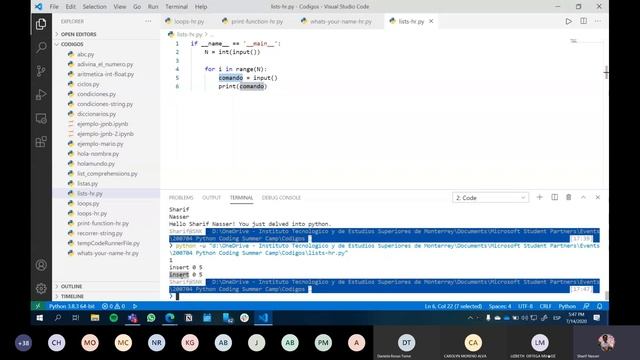The width and height of the screenshot is (640, 360).
Task: Switch to loops-hr.py editor tab
Action: tap(189, 21)
